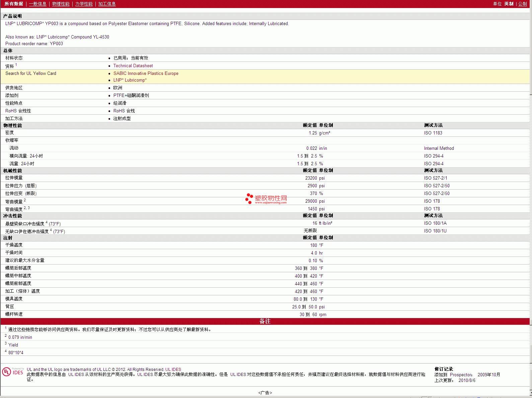Click footnote 1 marker next to 资料
This screenshot has width=532, height=398.
pyautogui.click(x=16, y=65)
